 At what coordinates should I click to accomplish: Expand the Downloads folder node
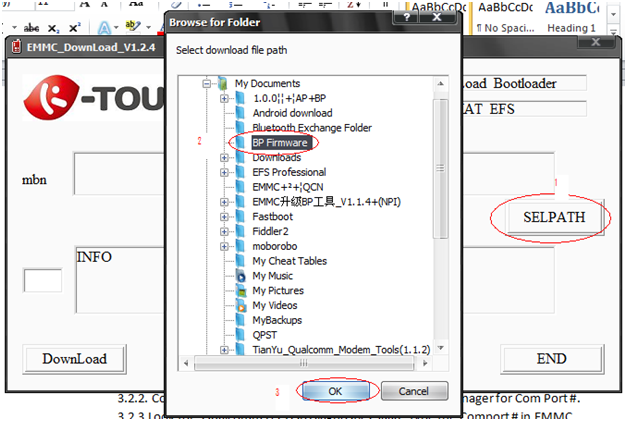click(224, 158)
